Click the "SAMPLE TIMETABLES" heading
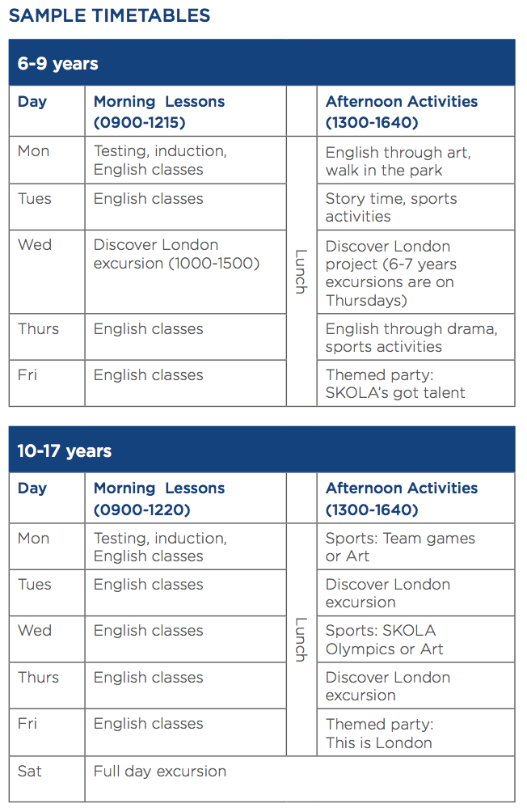 109,15
